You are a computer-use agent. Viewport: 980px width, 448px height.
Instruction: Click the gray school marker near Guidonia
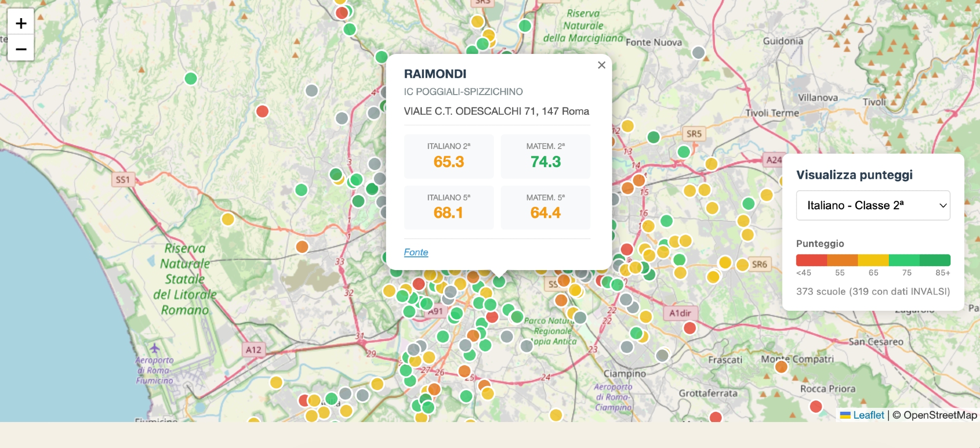click(x=698, y=52)
